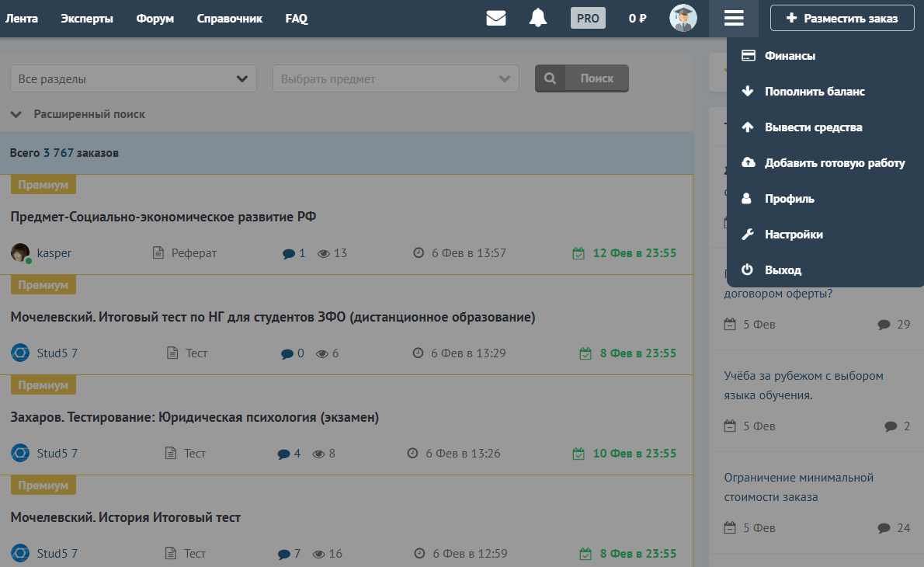Choose 'Пополнить баланс' menu item
This screenshot has width=924, height=567.
814,92
